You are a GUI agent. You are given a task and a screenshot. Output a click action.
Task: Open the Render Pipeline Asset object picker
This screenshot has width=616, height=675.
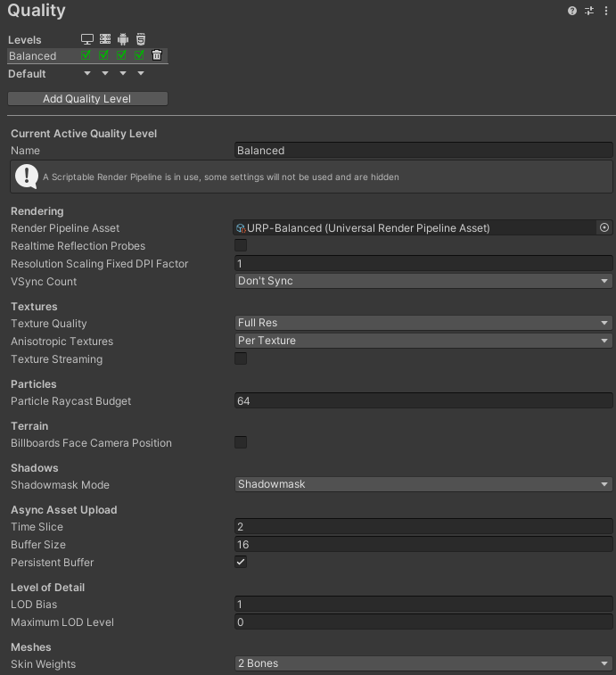coord(604,227)
